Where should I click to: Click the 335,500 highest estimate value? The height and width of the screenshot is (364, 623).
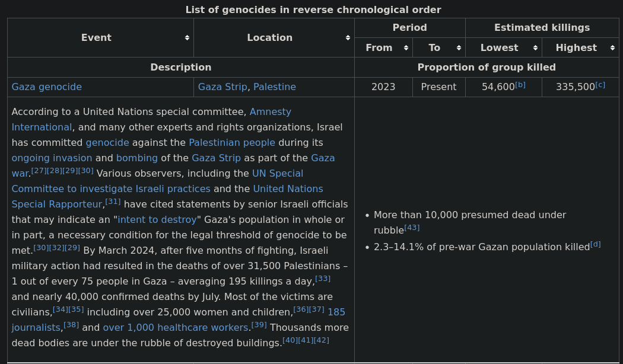tap(576, 87)
